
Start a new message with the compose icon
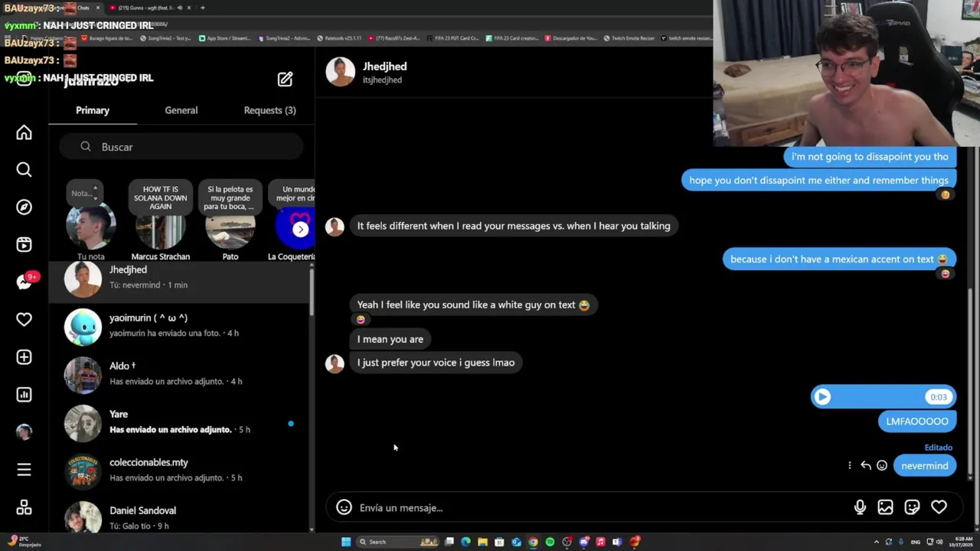tap(285, 79)
